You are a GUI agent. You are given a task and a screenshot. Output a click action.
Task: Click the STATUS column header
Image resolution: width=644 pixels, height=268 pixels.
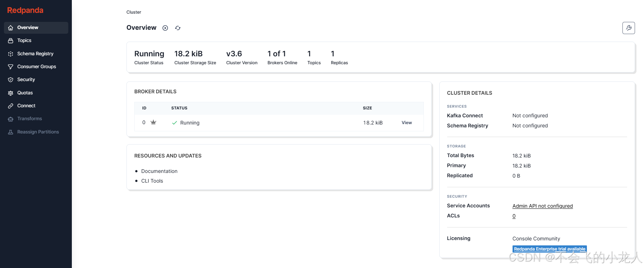(179, 108)
